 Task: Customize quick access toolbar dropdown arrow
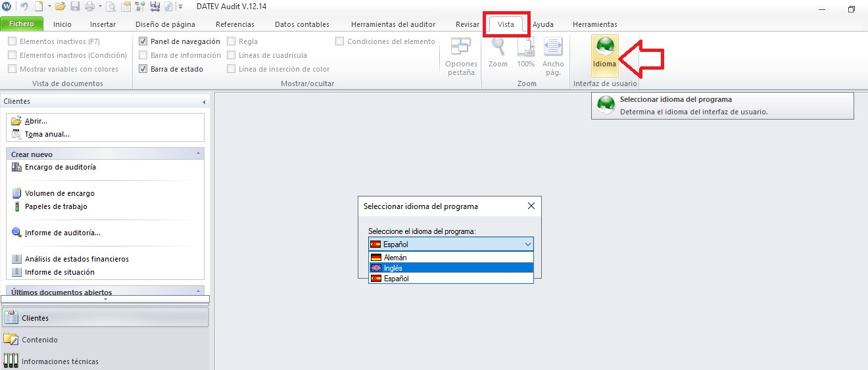tap(180, 7)
